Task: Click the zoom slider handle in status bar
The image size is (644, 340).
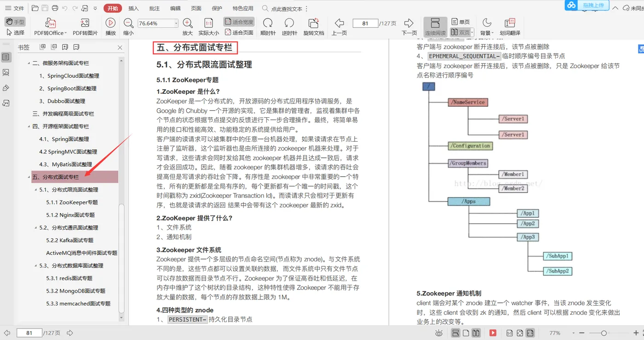Action: [x=604, y=333]
